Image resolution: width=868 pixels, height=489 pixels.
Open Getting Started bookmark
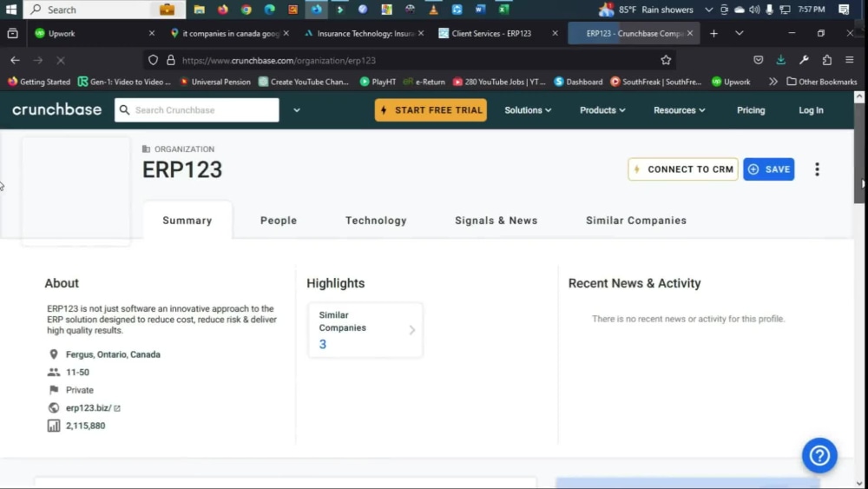[39, 82]
